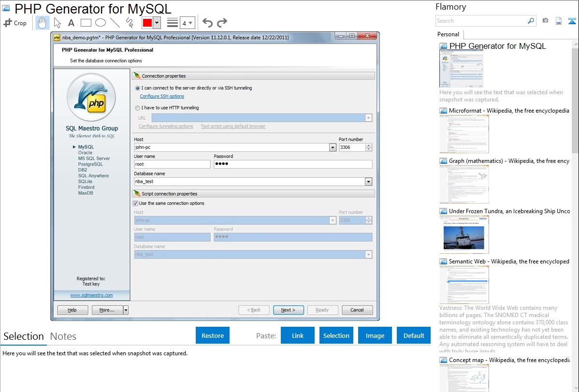Screen dimensions: 579x392
Task: Click the Password input field
Action: [x=293, y=164]
